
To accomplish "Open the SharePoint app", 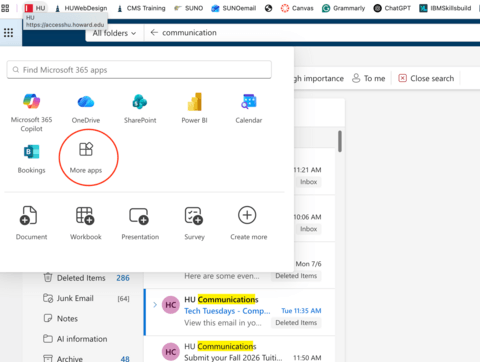I will pyautogui.click(x=140, y=108).
